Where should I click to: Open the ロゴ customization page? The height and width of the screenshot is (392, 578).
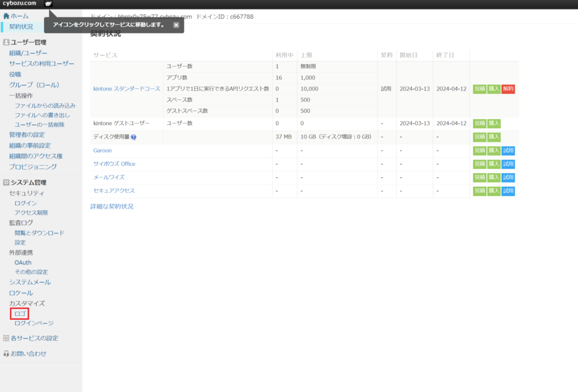click(20, 314)
